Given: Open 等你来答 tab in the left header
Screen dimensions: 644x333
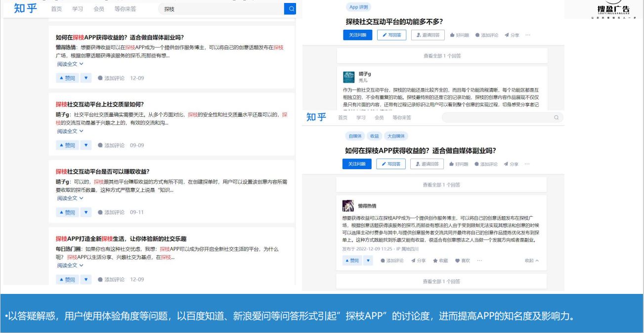Looking at the screenshot, I should (126, 9).
